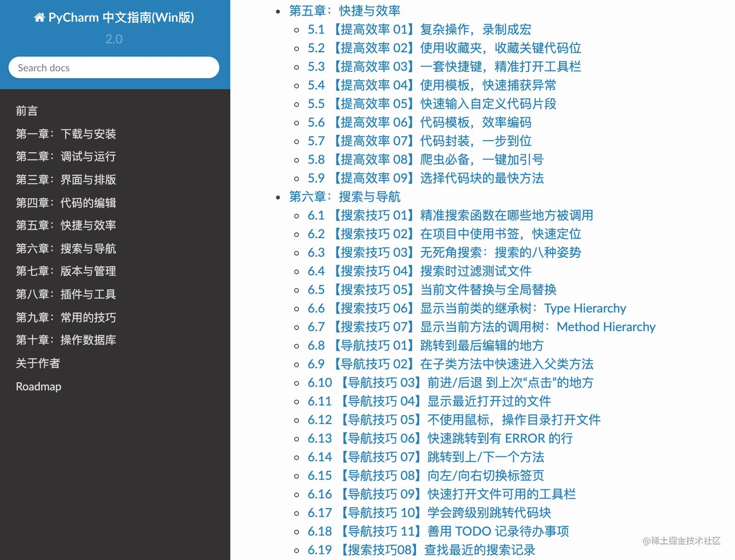Open 6.9 在子类方法中快速进入父类方法
This screenshot has height=560, width=735.
click(451, 364)
